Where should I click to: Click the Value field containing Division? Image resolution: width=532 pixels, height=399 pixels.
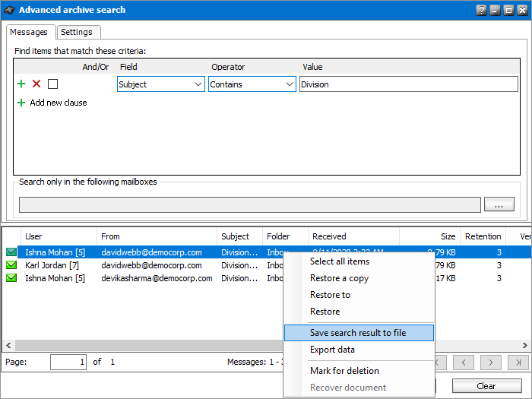pos(408,84)
